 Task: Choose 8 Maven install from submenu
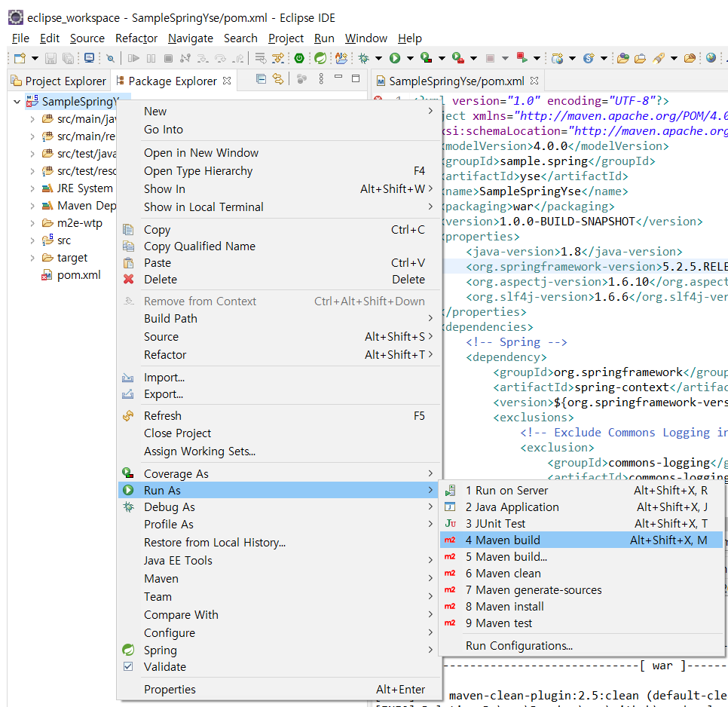coord(581,607)
